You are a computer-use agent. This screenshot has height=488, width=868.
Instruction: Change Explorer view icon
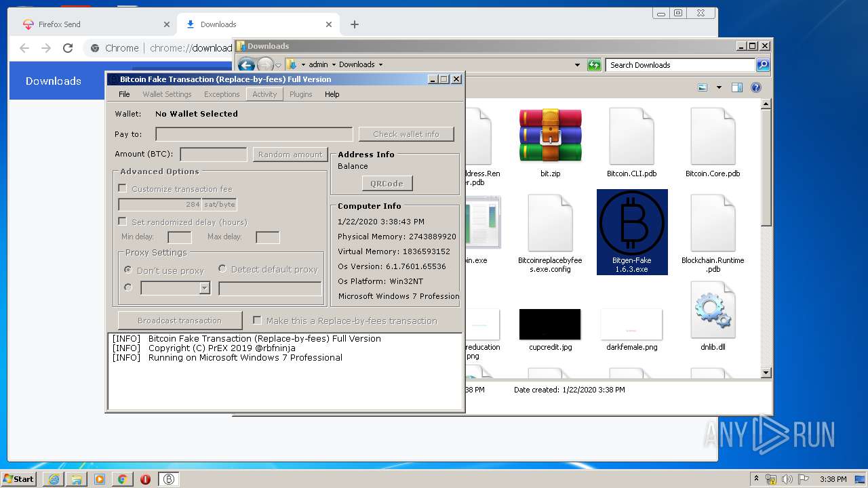click(x=703, y=87)
